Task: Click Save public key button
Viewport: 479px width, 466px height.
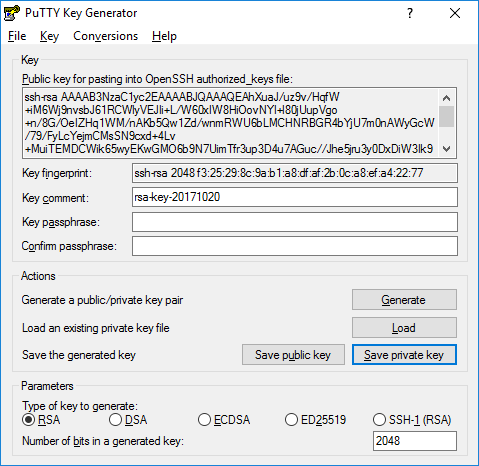Action: (x=293, y=355)
